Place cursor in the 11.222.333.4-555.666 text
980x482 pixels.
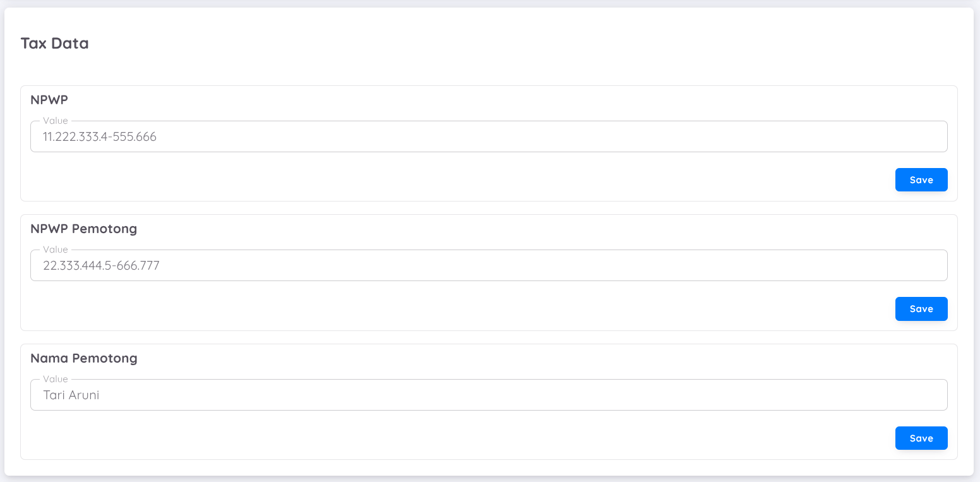[x=99, y=136]
